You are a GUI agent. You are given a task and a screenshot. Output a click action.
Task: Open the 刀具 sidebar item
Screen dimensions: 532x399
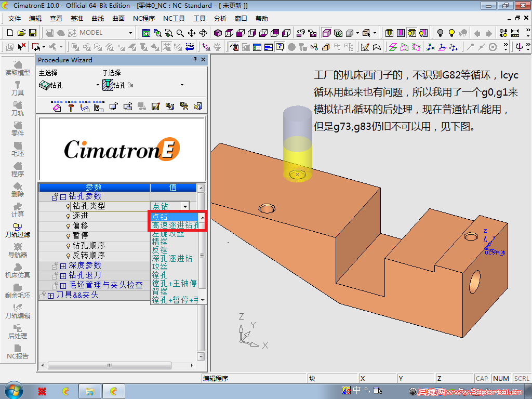[18, 89]
